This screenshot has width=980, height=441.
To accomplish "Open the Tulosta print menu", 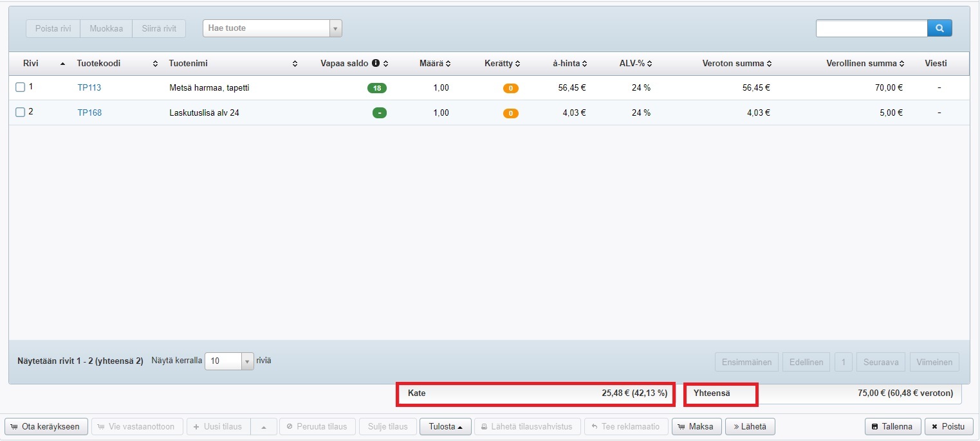I will [445, 427].
